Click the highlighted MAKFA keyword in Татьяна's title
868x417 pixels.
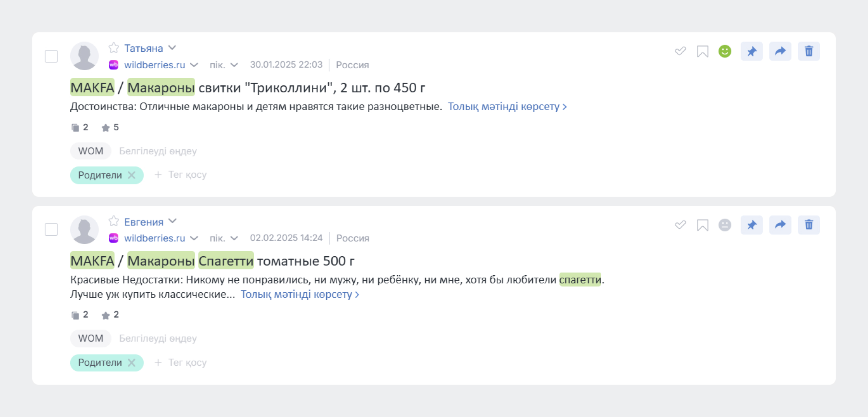(92, 87)
